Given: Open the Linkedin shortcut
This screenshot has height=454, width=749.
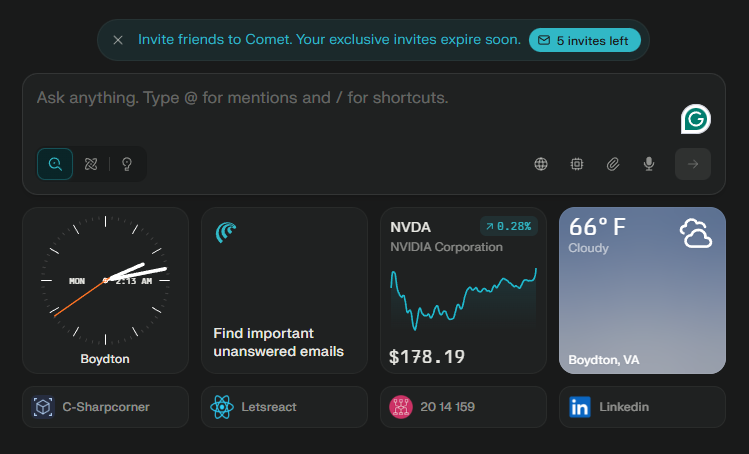Looking at the screenshot, I should coord(642,407).
